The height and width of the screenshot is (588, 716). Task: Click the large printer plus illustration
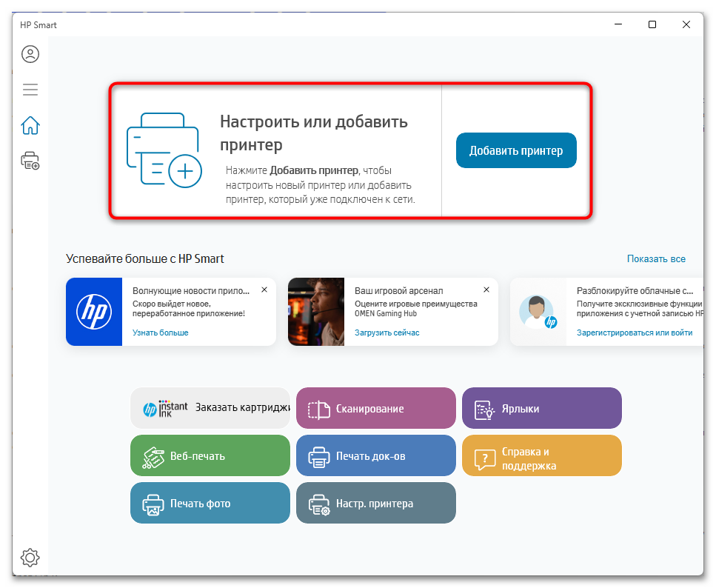pos(164,150)
